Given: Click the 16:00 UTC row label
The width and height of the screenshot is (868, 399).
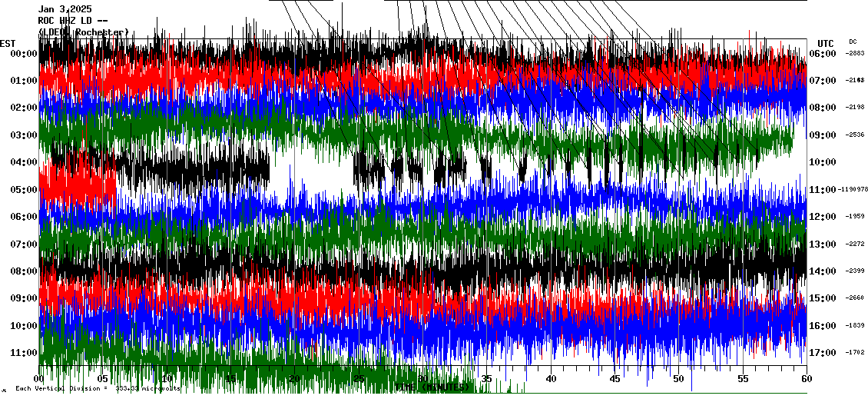Looking at the screenshot, I should click(821, 326).
